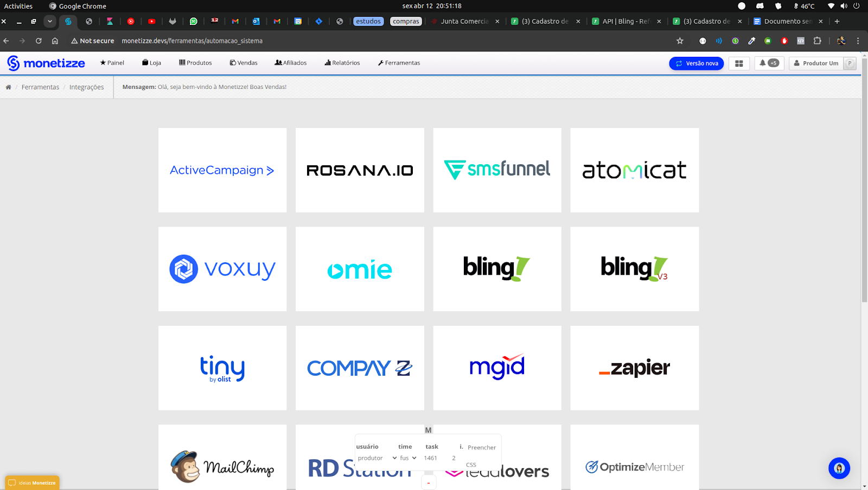Open the grid apps button

tap(739, 63)
